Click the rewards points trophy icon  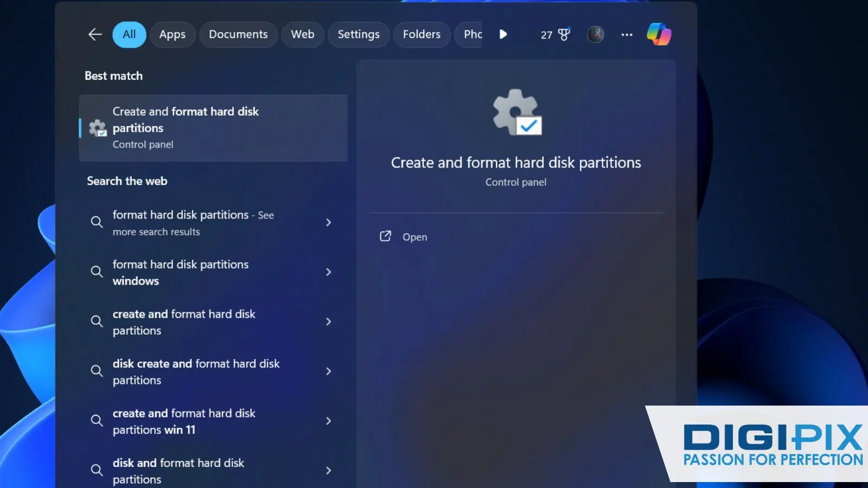pos(564,35)
